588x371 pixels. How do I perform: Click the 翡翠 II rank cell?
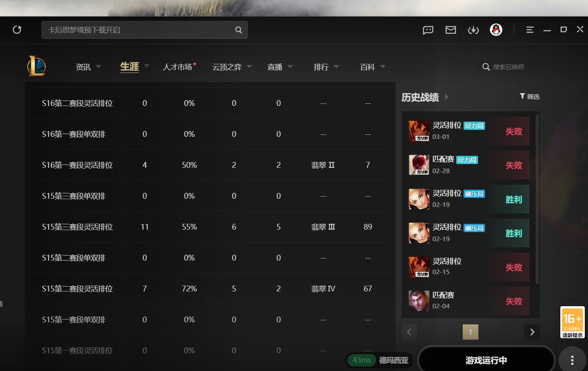click(x=323, y=165)
